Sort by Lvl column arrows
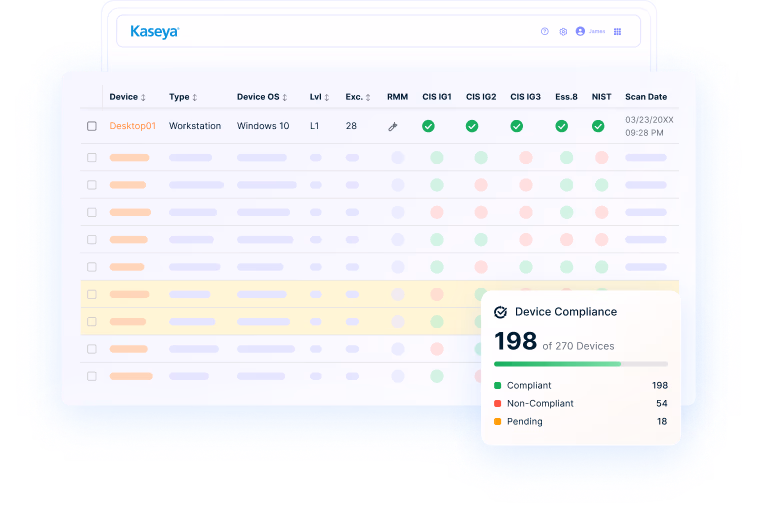 click(327, 98)
